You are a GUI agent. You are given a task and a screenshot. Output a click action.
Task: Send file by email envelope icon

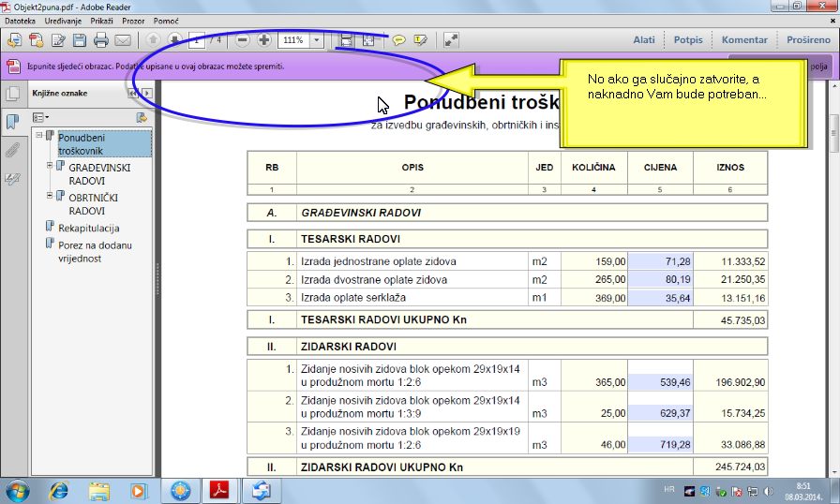(123, 40)
